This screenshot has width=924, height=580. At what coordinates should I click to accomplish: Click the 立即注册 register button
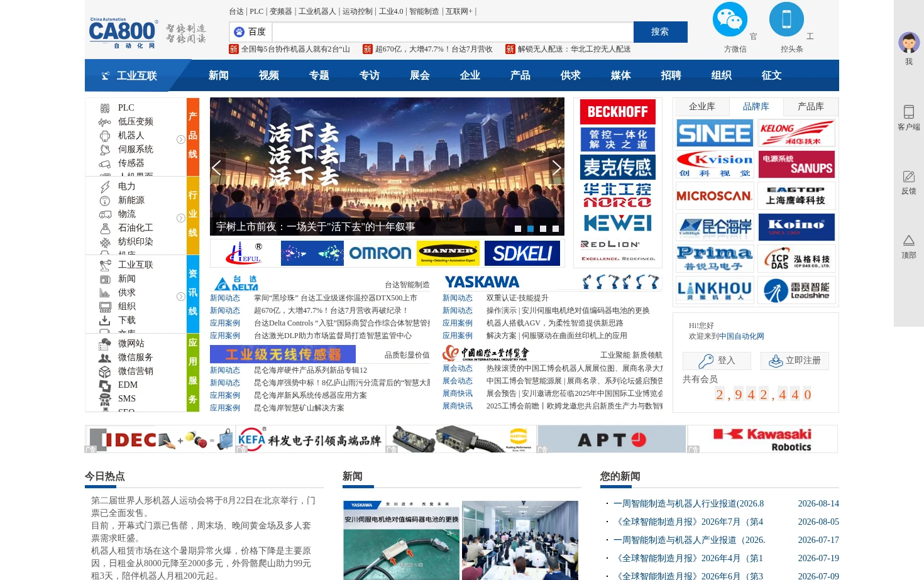click(x=795, y=361)
